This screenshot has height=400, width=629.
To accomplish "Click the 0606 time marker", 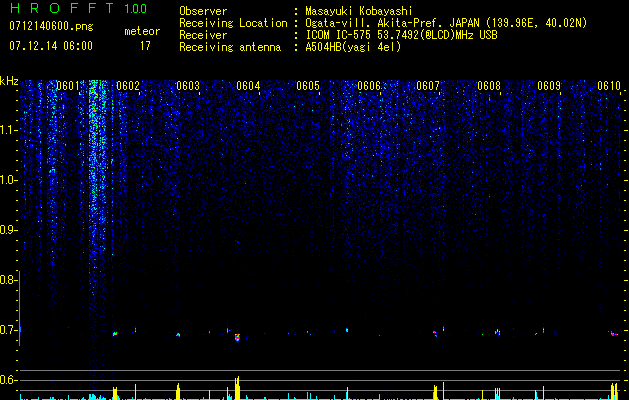I will coord(369,85).
